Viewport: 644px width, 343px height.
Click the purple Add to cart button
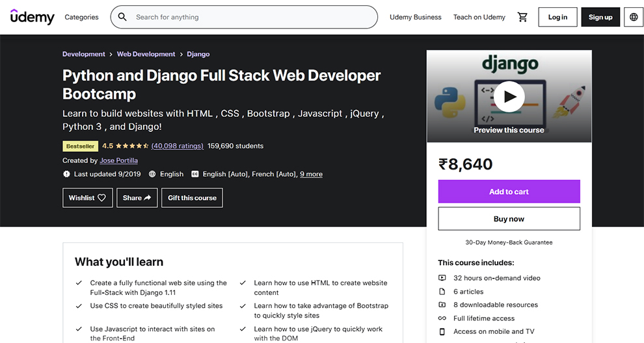(509, 192)
